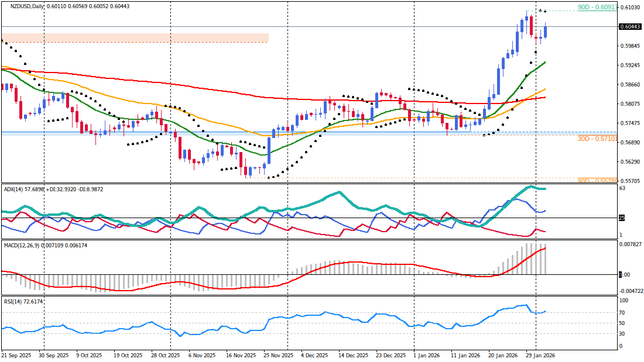
Task: Click the 0.56290 price axis value
Action: click(x=631, y=162)
